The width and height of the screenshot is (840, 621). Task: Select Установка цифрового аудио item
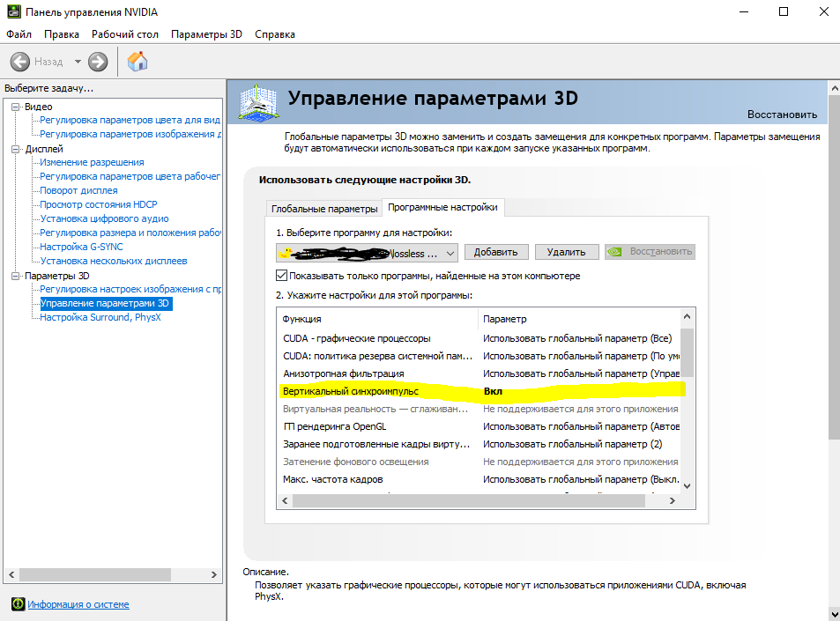tap(105, 218)
